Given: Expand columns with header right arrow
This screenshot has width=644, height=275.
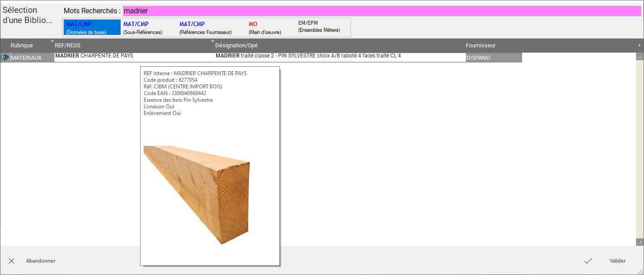Looking at the screenshot, I should point(639,46).
